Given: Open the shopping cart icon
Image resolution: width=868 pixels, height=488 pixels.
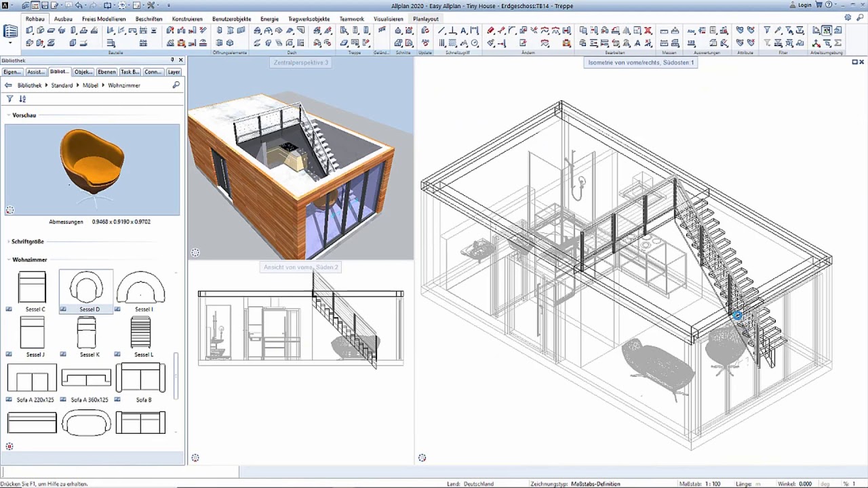Looking at the screenshot, I should (x=818, y=5).
